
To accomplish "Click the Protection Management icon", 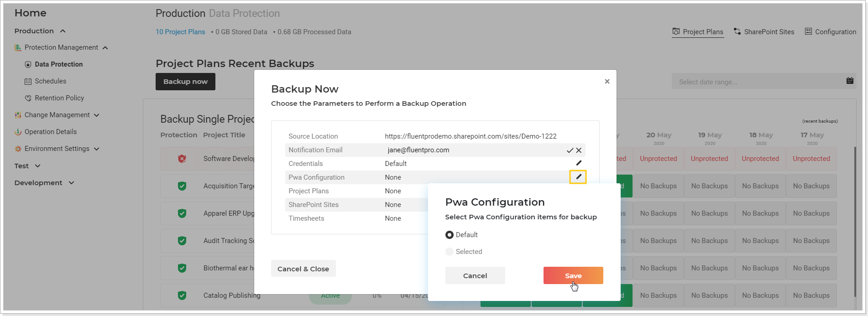I will click(18, 47).
